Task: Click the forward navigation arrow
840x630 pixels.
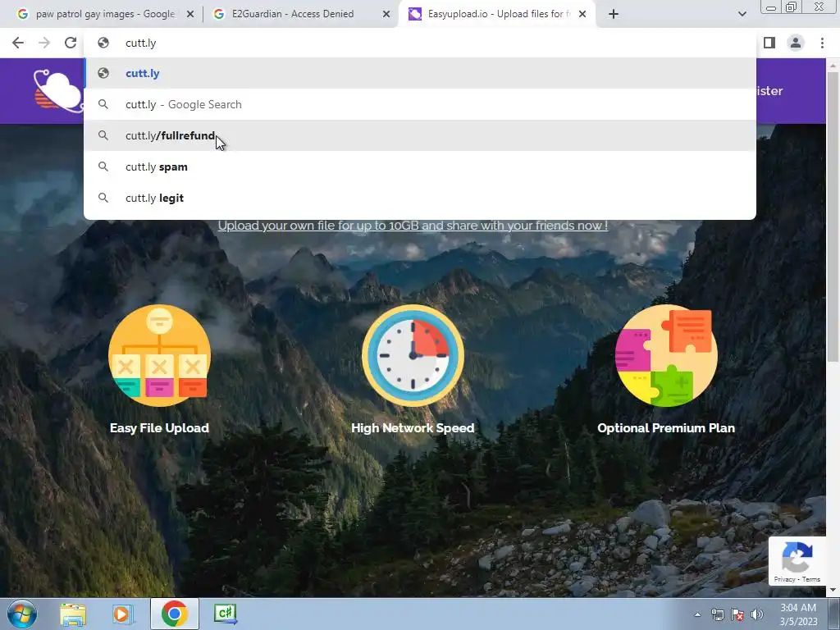Action: point(44,43)
